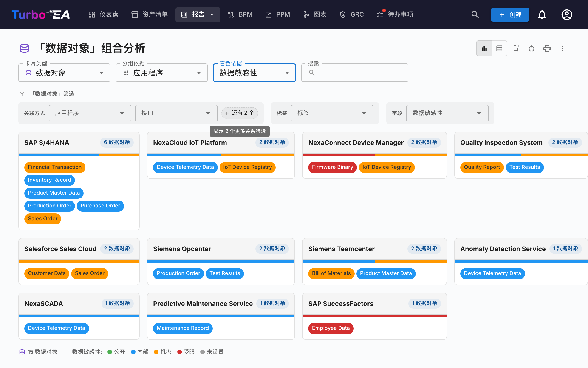The height and width of the screenshot is (368, 588).
Task: Click Test Results chip in Quality Inspection System
Action: tap(525, 167)
